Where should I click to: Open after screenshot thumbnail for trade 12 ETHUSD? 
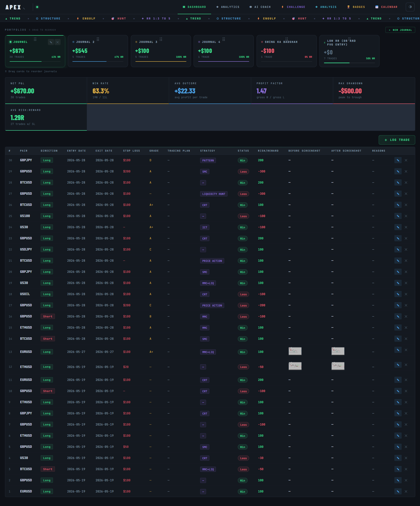tap(338, 366)
